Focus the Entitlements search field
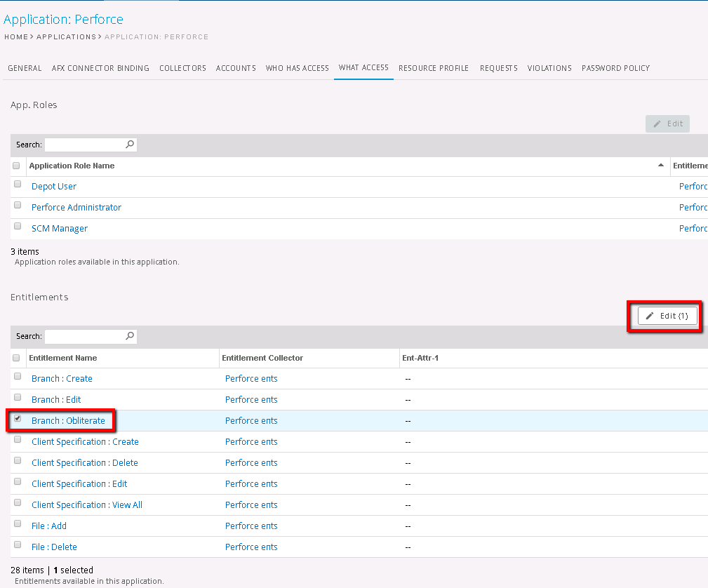The image size is (708, 588). point(84,336)
